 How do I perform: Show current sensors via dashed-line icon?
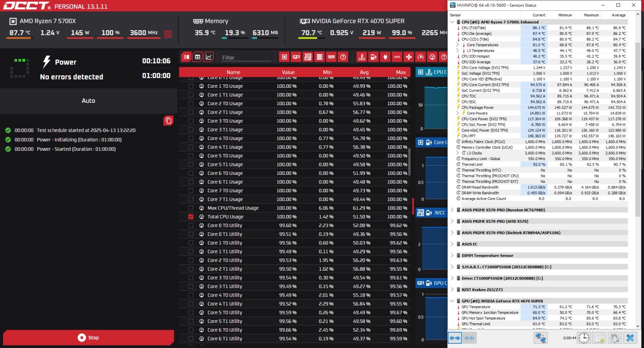click(x=397, y=57)
